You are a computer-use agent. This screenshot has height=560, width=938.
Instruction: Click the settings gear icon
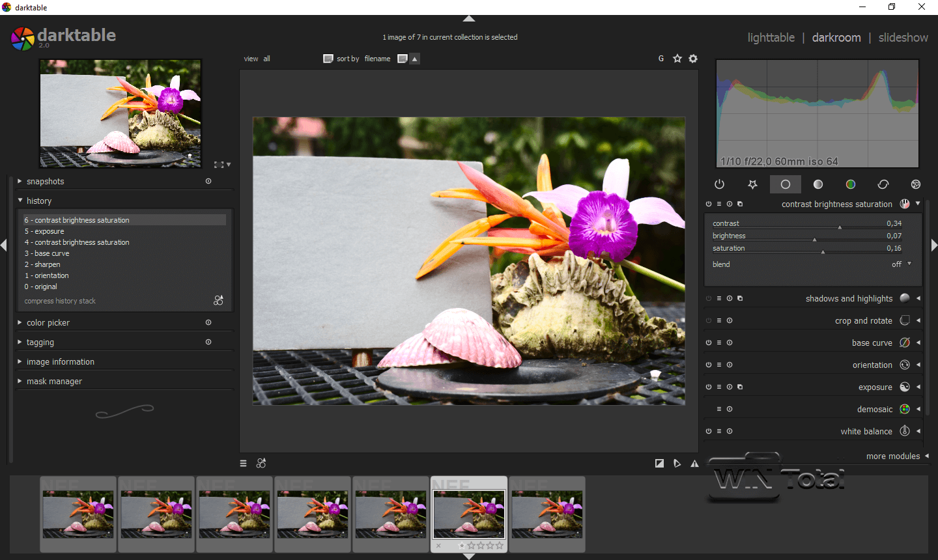point(693,59)
